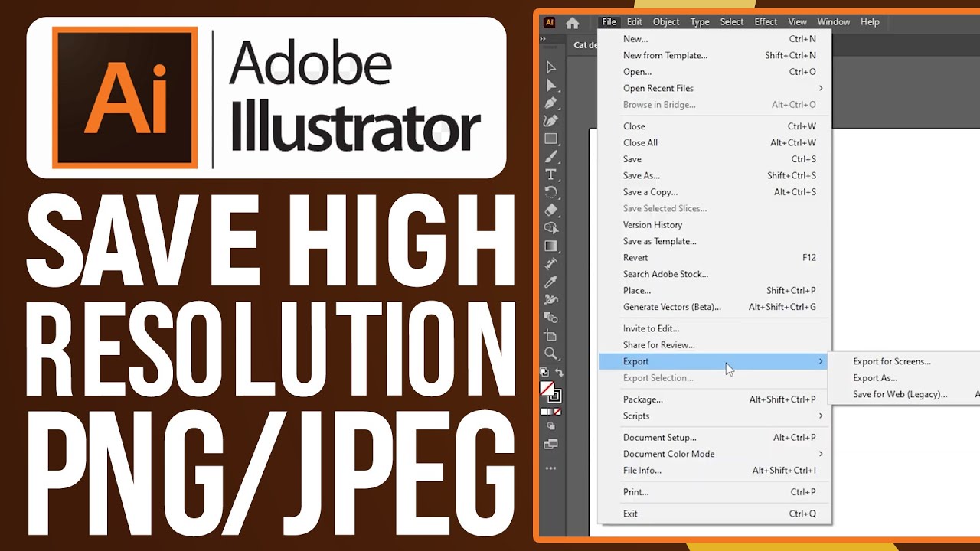Choose File Info... menu entry
This screenshot has height=551, width=980.
(x=715, y=471)
